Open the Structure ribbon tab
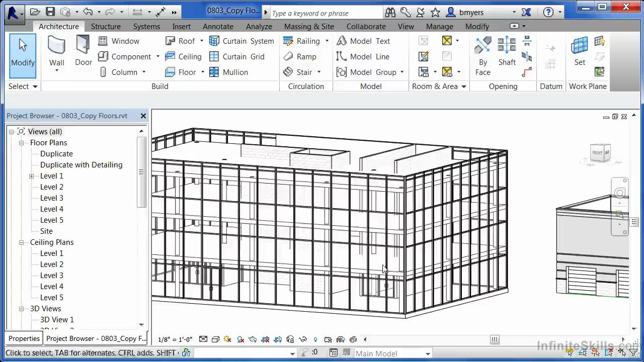This screenshot has height=362, width=644. (x=106, y=27)
